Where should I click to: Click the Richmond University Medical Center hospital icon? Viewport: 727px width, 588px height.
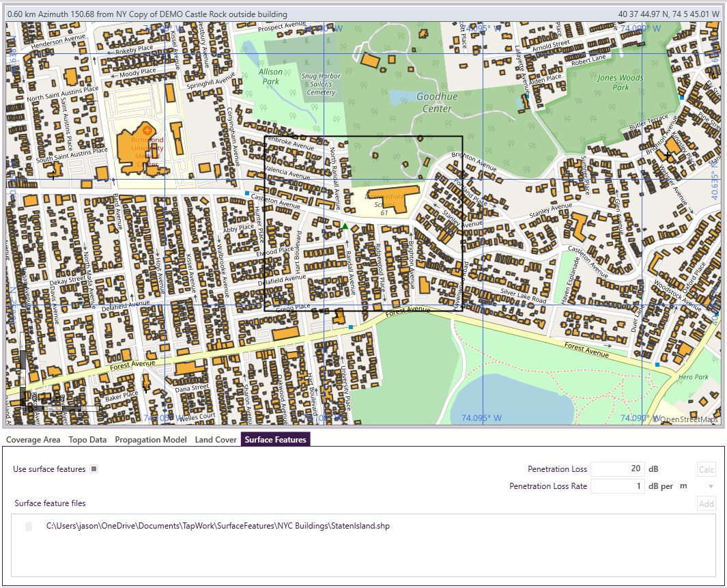pos(147,130)
